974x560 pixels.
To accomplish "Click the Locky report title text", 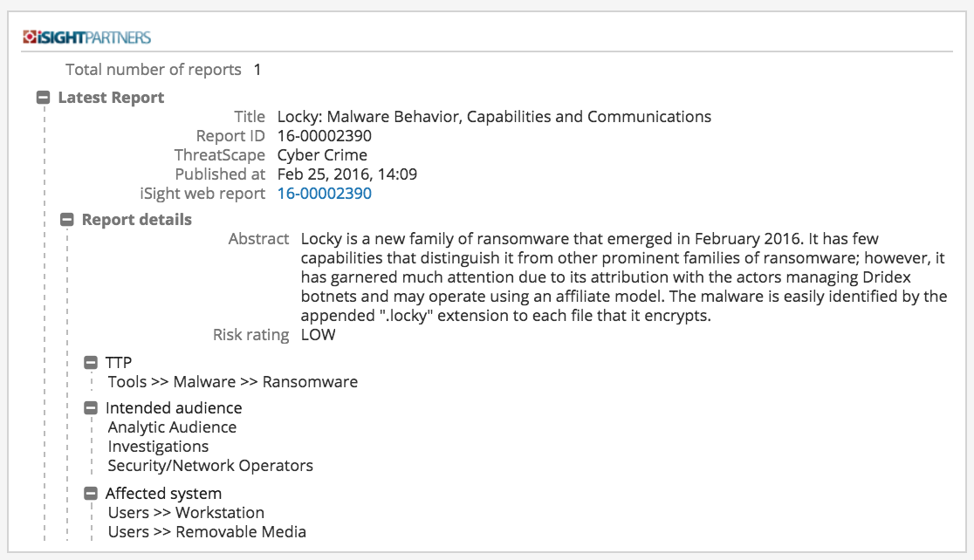I will tap(494, 117).
